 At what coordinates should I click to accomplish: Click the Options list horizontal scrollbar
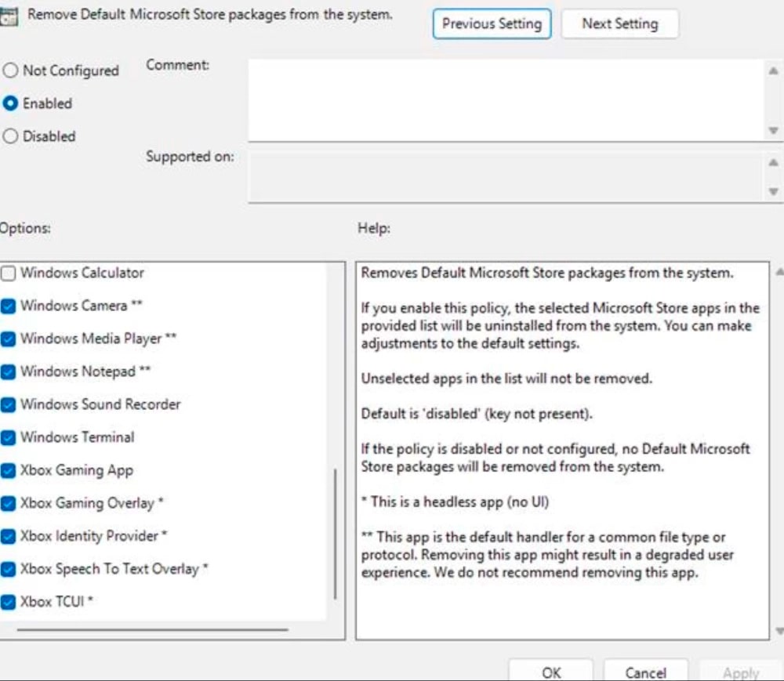(152, 629)
